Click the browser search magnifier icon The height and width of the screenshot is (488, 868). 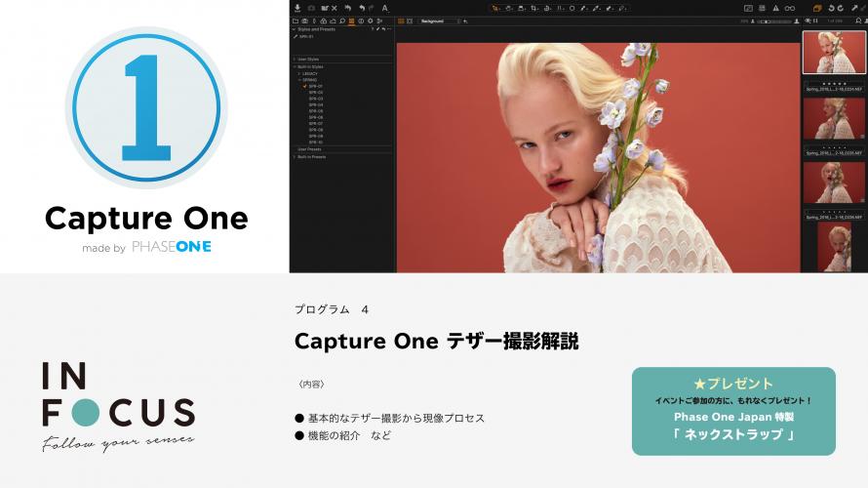858,21
